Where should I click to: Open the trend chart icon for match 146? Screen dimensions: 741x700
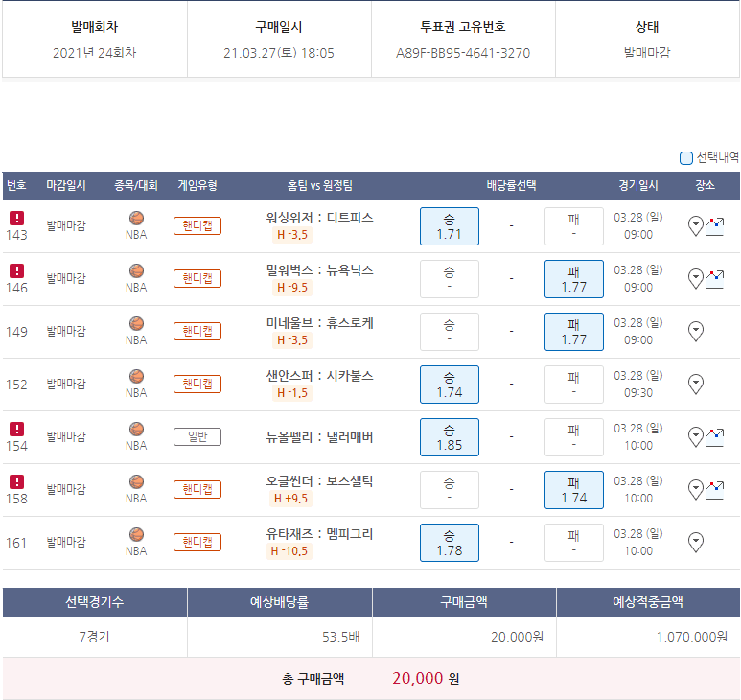pyautogui.click(x=714, y=278)
